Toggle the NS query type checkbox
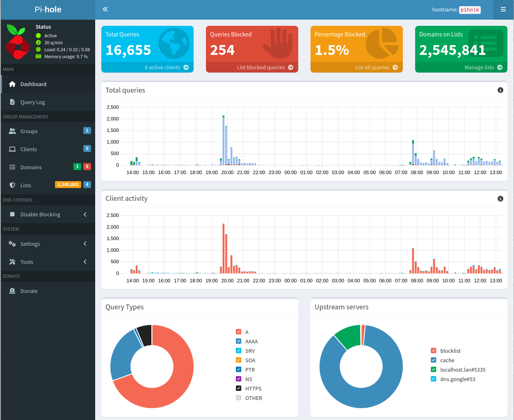514x420 pixels. click(239, 379)
